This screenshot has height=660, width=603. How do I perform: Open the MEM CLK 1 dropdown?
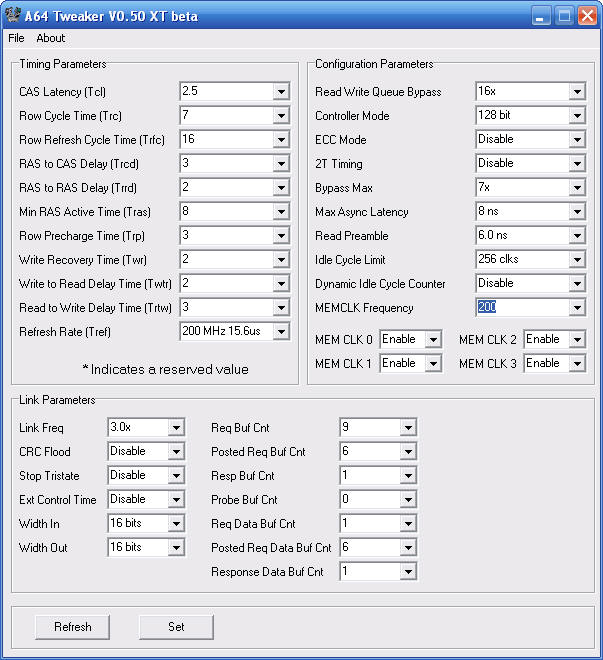[433, 363]
